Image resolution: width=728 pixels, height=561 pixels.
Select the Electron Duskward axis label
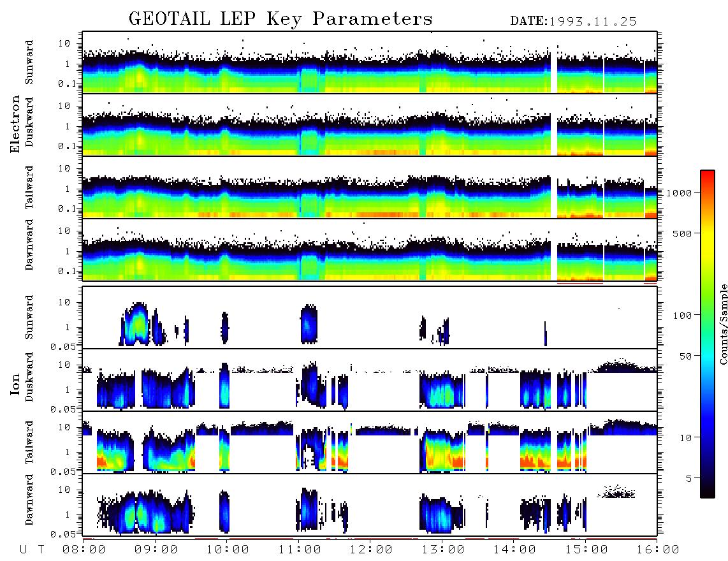pyautogui.click(x=29, y=122)
